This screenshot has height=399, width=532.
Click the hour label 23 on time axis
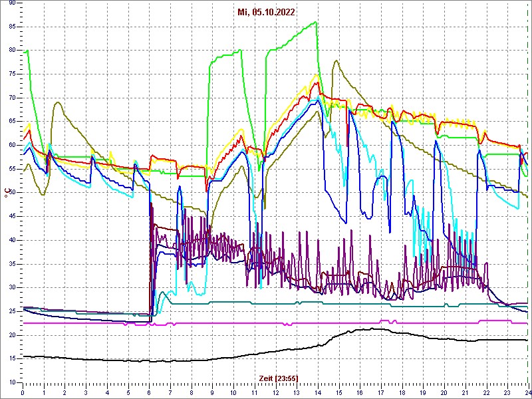(x=507, y=392)
